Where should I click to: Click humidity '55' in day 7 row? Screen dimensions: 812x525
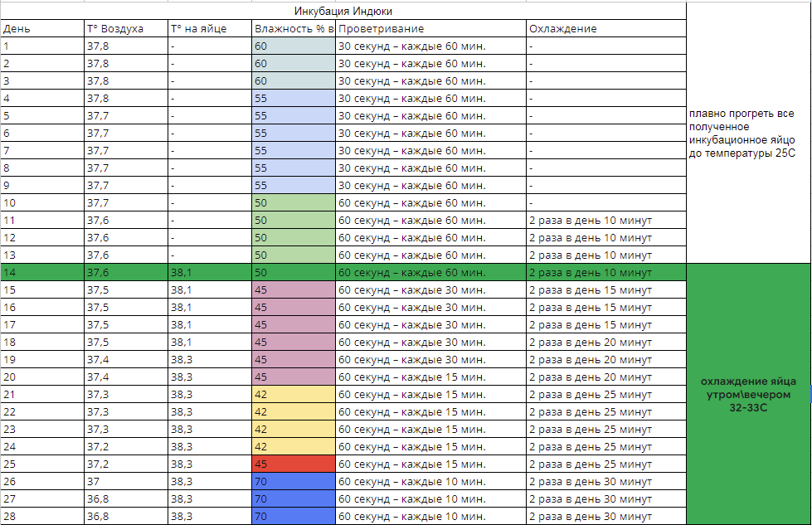click(x=294, y=151)
